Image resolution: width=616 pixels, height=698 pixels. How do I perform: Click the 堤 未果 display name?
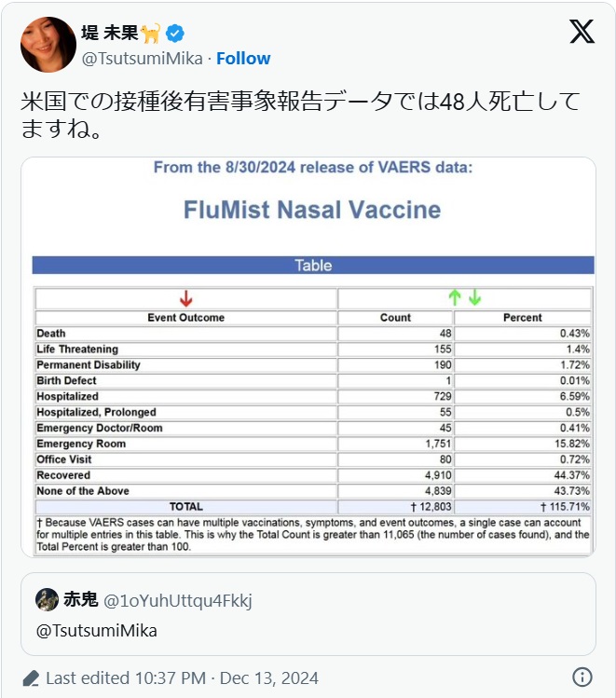coord(110,34)
